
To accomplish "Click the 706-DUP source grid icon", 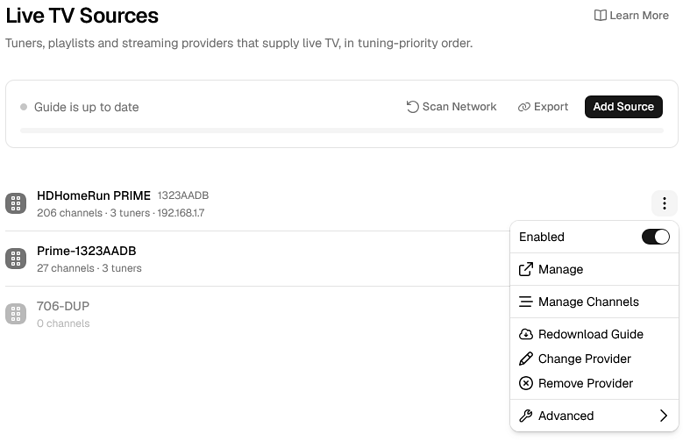I will (16, 314).
